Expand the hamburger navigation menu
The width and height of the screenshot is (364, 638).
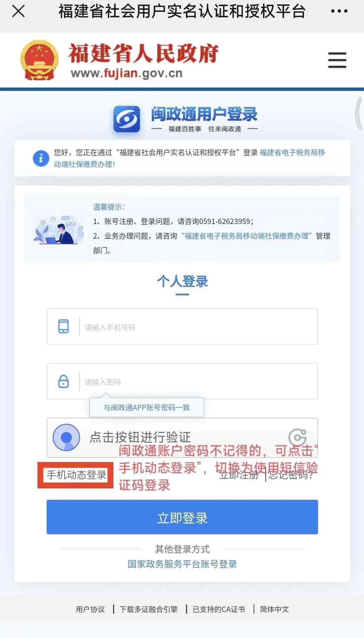click(x=337, y=60)
